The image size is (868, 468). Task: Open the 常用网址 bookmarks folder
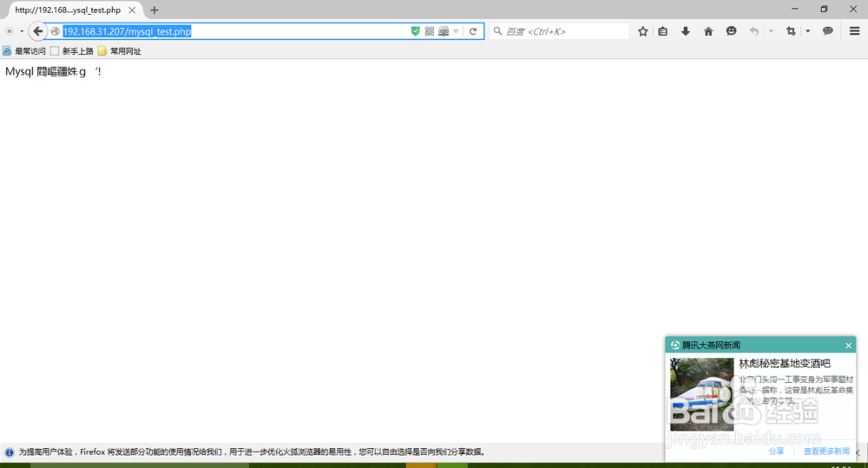click(120, 51)
